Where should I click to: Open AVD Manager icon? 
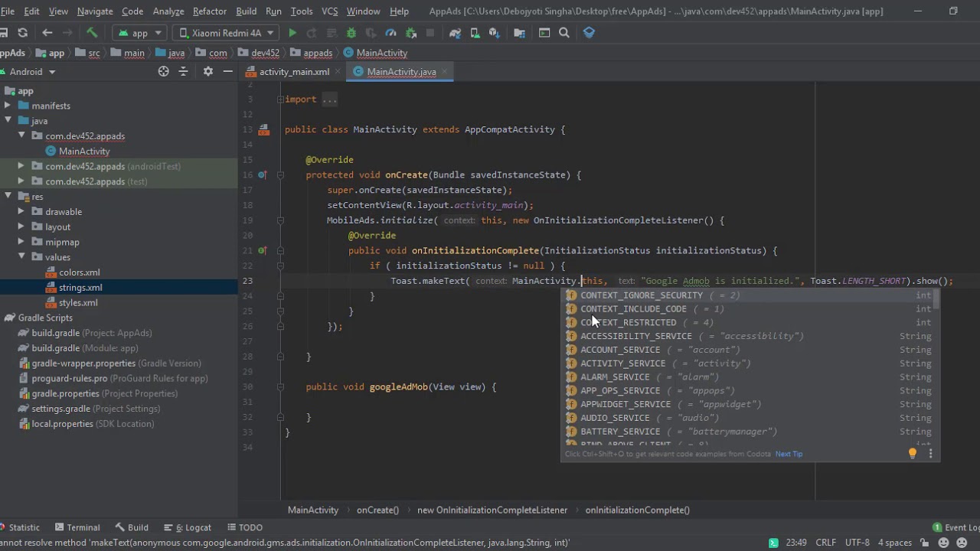tap(475, 33)
